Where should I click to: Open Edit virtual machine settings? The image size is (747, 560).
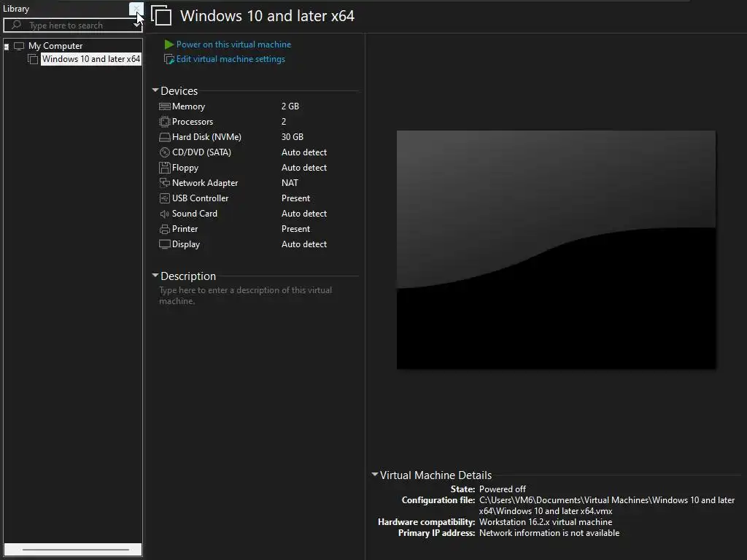click(x=231, y=59)
